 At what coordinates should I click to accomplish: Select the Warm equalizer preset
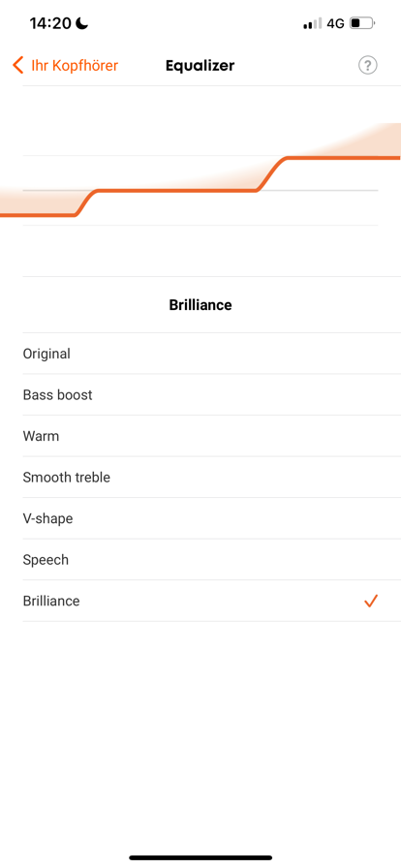click(211, 436)
